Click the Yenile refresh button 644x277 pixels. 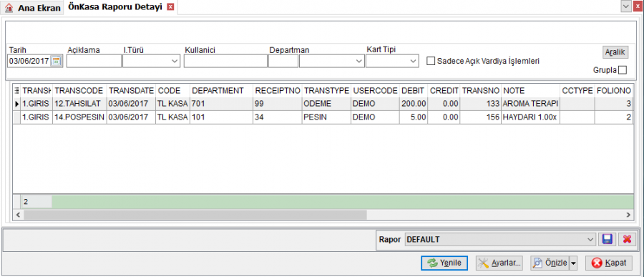click(444, 263)
